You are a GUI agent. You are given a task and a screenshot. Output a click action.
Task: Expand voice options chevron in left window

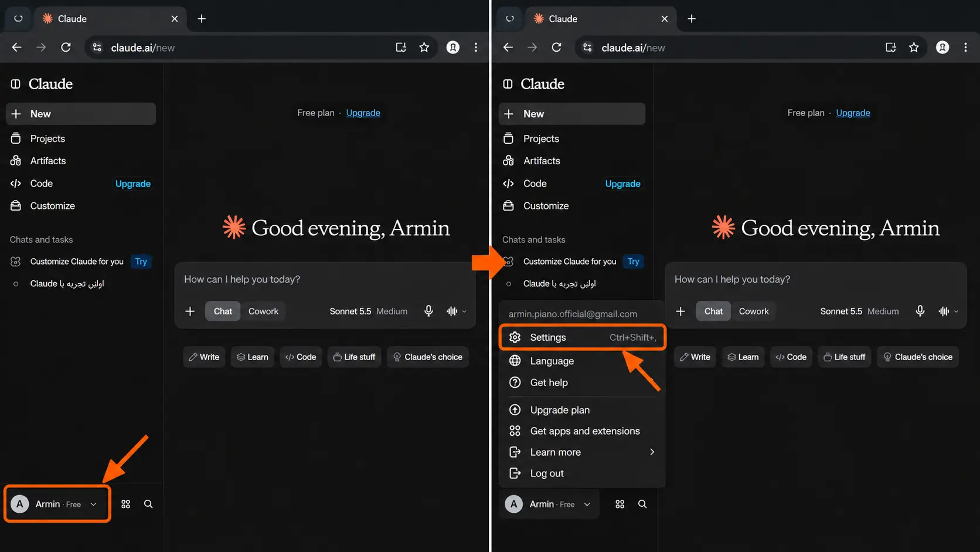click(x=464, y=311)
